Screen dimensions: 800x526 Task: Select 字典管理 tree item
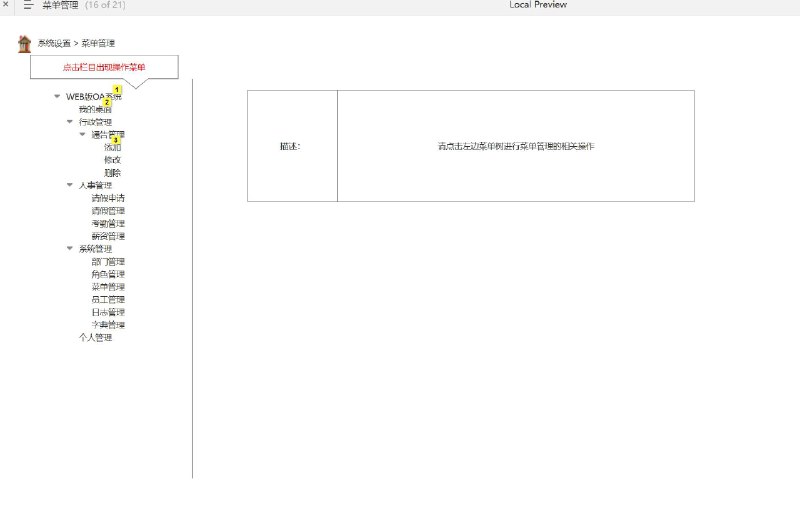(108, 325)
